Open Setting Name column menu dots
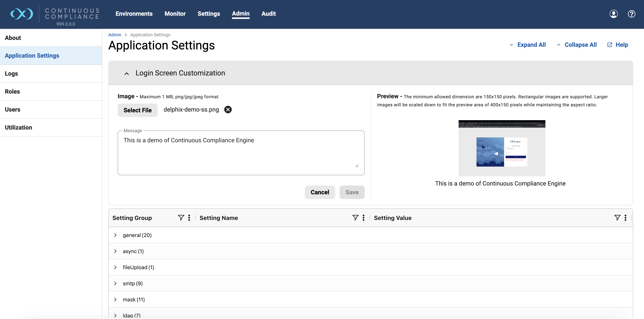644x319 pixels. (363, 218)
